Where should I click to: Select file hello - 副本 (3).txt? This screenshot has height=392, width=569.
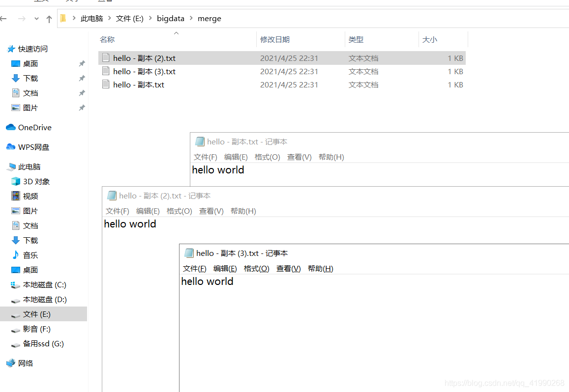point(282,71)
